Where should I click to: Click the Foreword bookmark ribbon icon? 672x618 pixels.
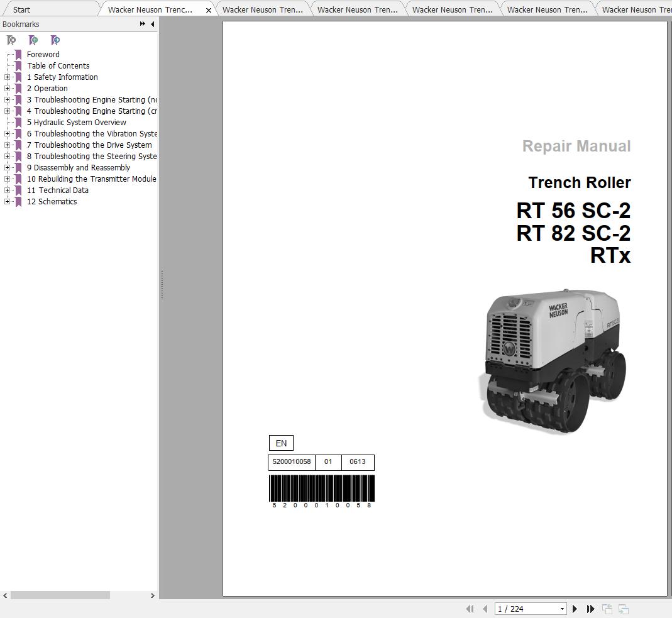[x=18, y=55]
